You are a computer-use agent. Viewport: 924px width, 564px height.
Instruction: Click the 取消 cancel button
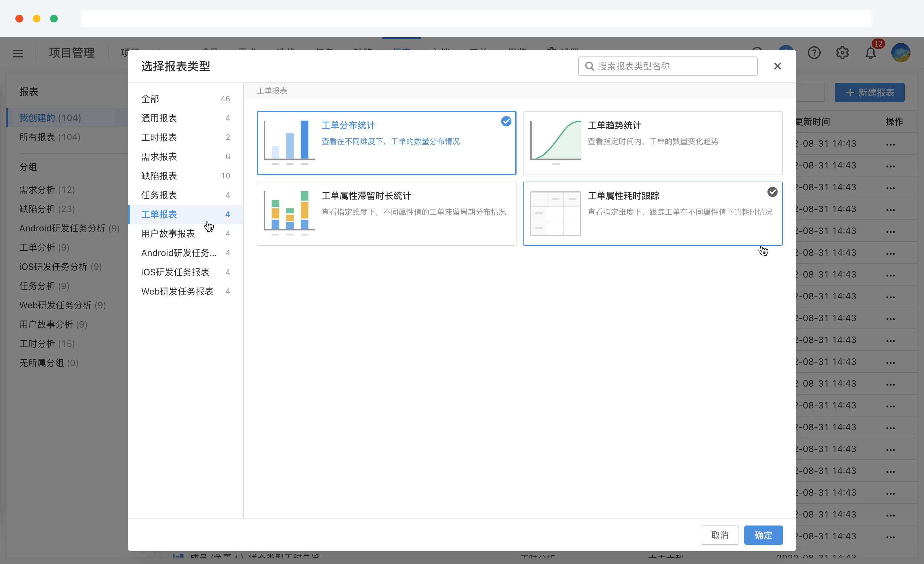coord(719,535)
